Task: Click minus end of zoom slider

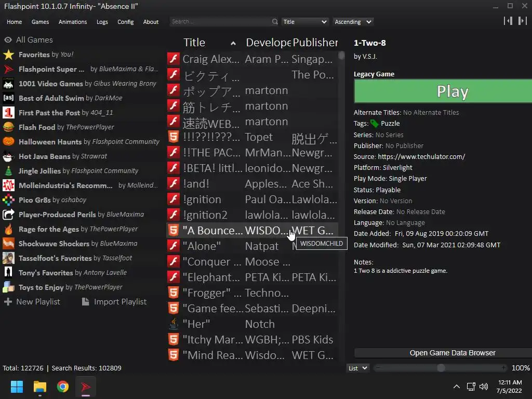Action: 378,368
